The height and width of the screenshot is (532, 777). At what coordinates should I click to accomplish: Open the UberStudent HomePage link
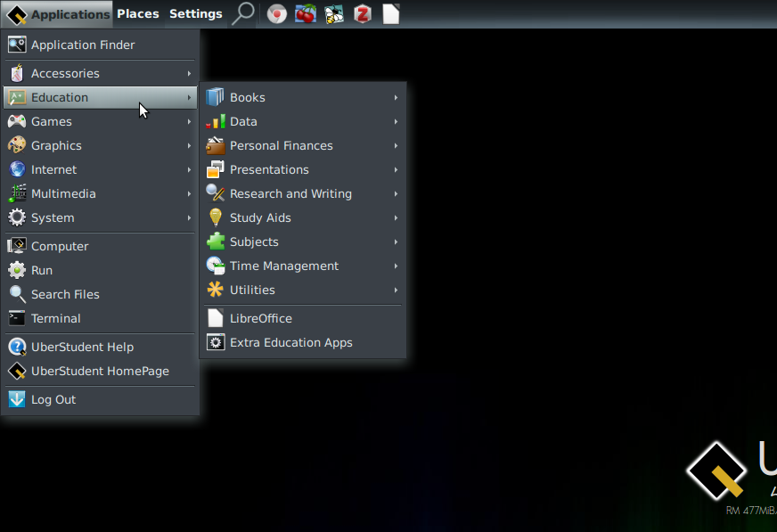(100, 371)
